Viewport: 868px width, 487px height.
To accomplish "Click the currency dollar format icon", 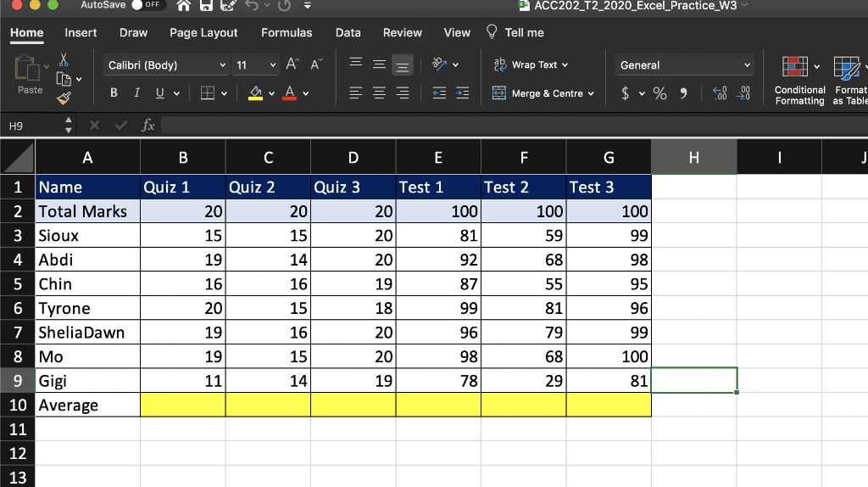I will tap(626, 93).
